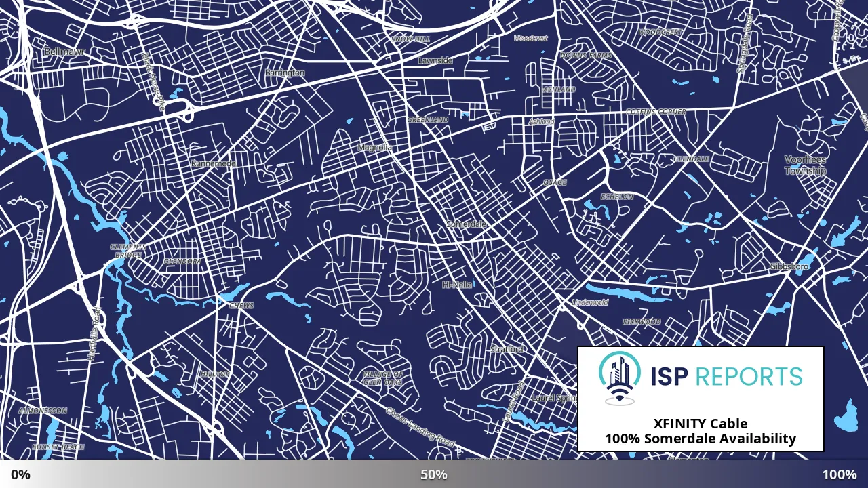The image size is (868, 488).
Task: Click the Laurel Springs map label
Action: [x=553, y=398]
